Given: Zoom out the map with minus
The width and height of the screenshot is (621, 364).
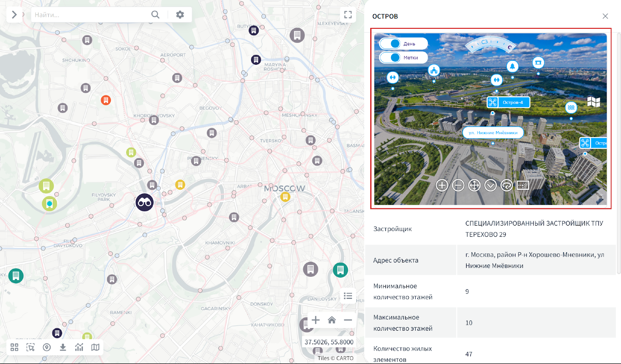Looking at the screenshot, I should click(348, 320).
